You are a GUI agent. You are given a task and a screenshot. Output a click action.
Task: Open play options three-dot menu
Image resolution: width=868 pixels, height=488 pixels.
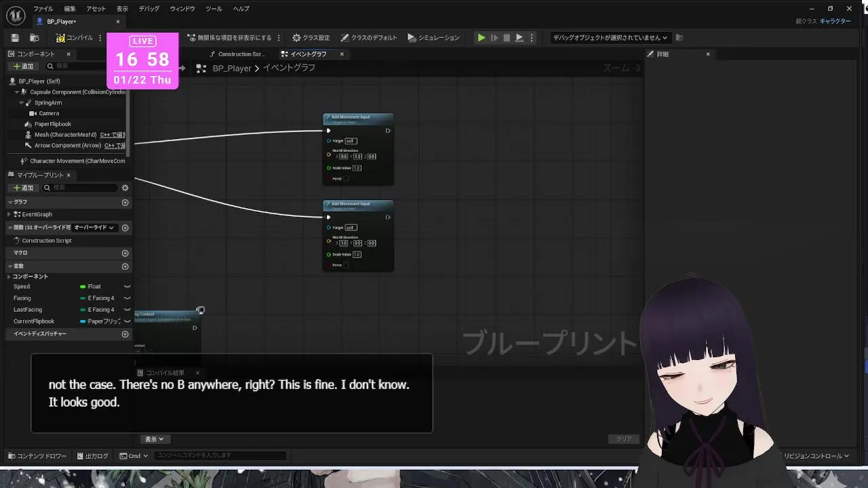532,38
